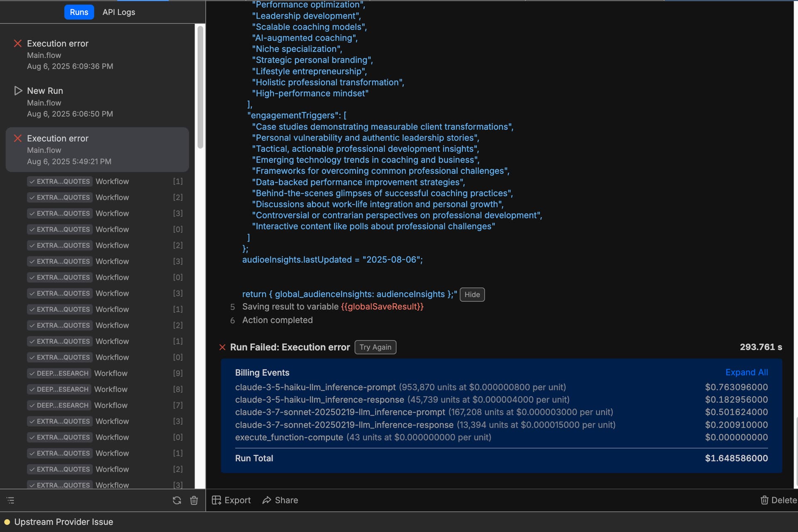This screenshot has width=798, height=532.
Task: Click the Run Total amount $1.648586000
Action: [736, 458]
